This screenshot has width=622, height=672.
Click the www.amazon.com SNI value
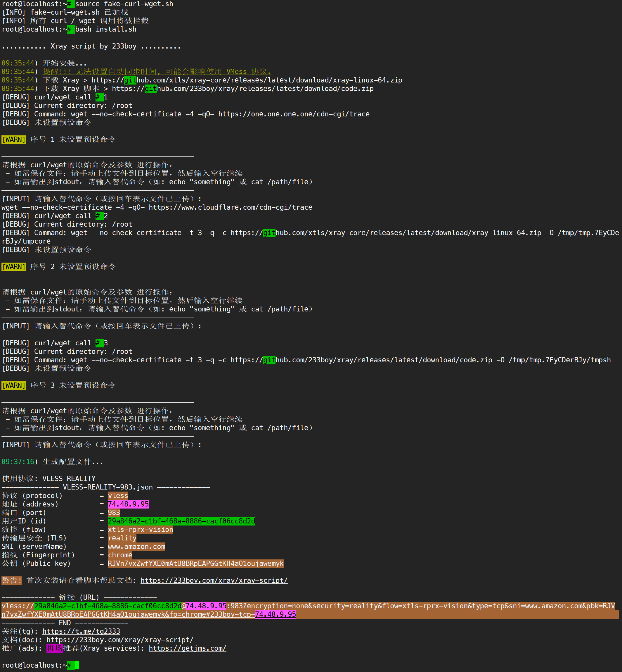pos(136,547)
